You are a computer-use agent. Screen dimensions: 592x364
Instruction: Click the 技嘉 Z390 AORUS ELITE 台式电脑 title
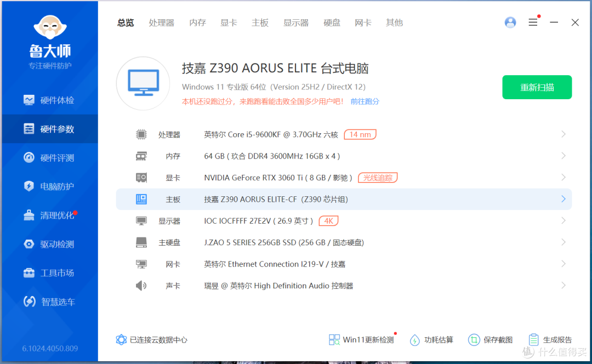tap(275, 69)
